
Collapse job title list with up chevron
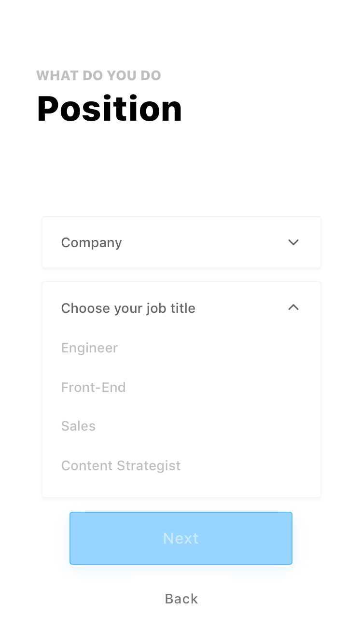pos(293,308)
